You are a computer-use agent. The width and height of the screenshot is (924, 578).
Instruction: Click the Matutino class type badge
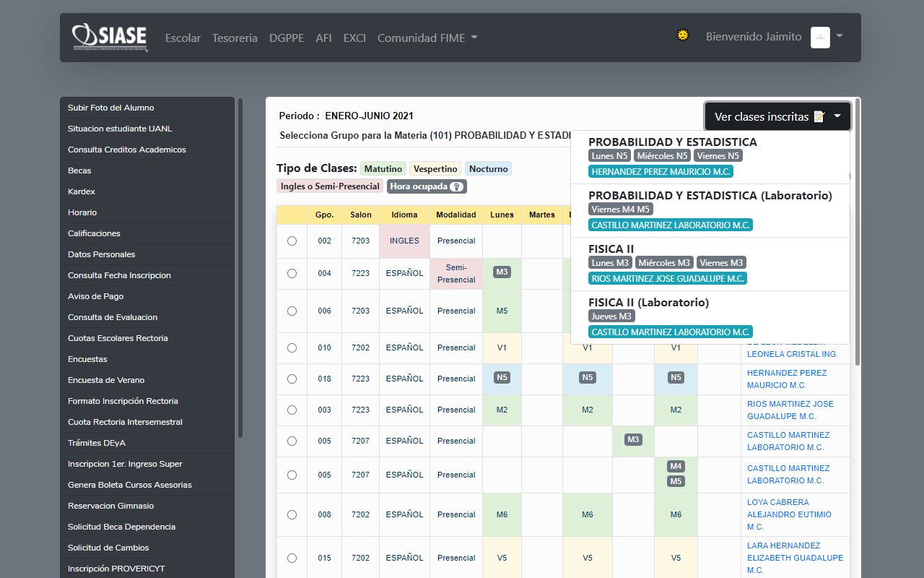tap(383, 168)
